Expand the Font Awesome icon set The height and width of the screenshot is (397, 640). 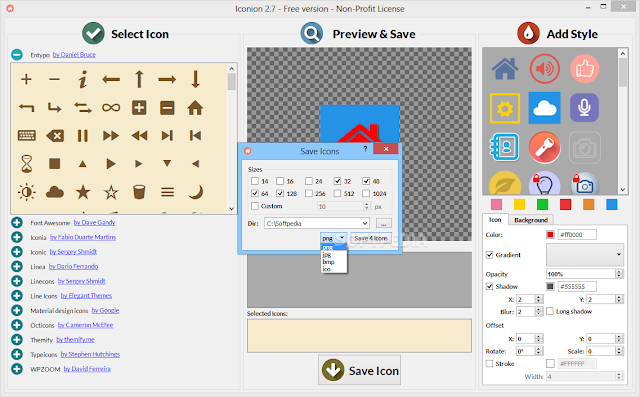pos(17,222)
